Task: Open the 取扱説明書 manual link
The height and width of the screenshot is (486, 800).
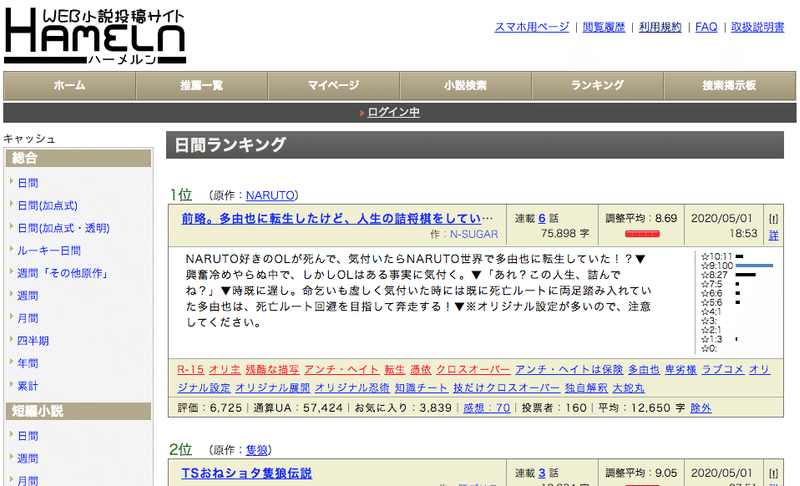Action: click(x=758, y=27)
